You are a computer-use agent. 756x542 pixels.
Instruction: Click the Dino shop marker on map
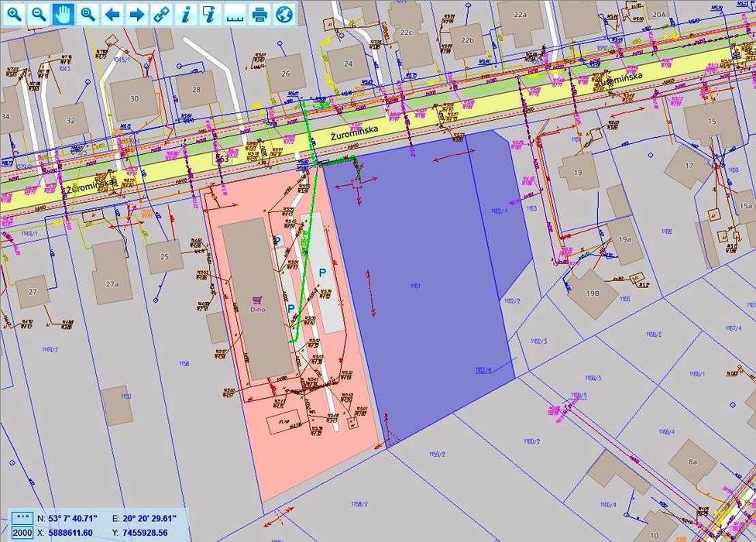click(258, 303)
